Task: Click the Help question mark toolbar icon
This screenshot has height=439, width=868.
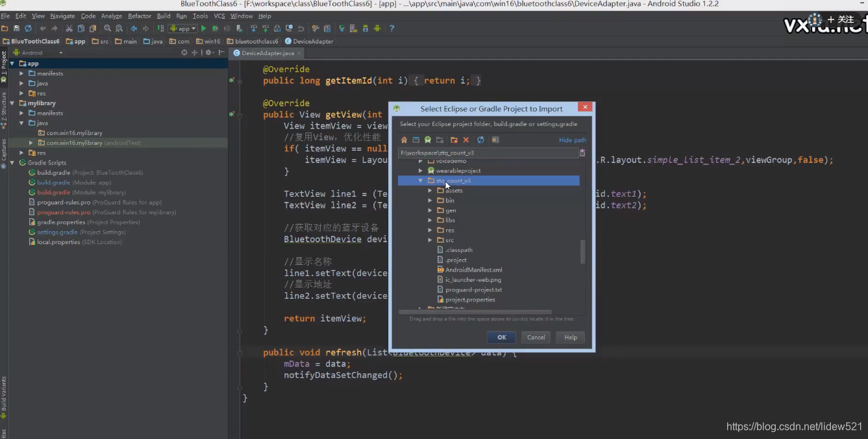Action: pyautogui.click(x=391, y=29)
